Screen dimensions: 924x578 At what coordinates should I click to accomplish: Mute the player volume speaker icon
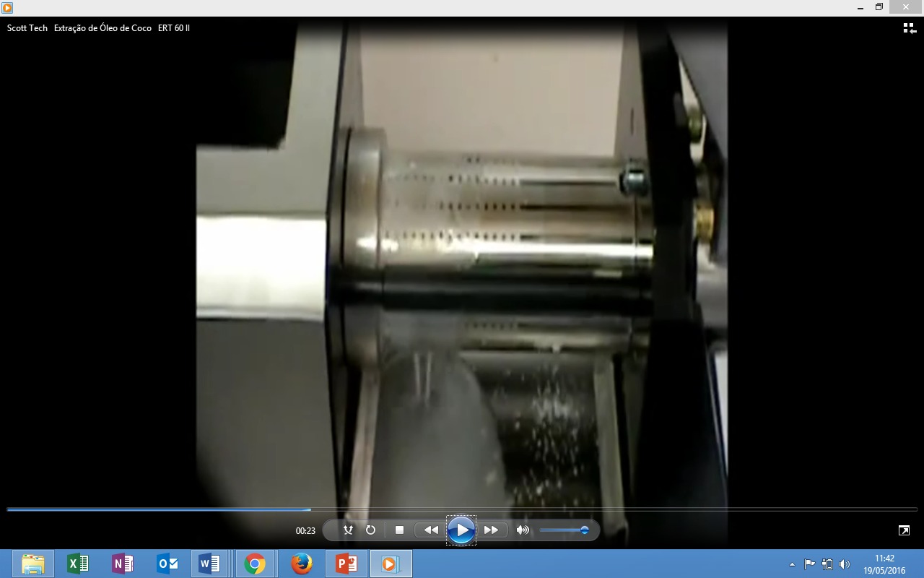523,530
